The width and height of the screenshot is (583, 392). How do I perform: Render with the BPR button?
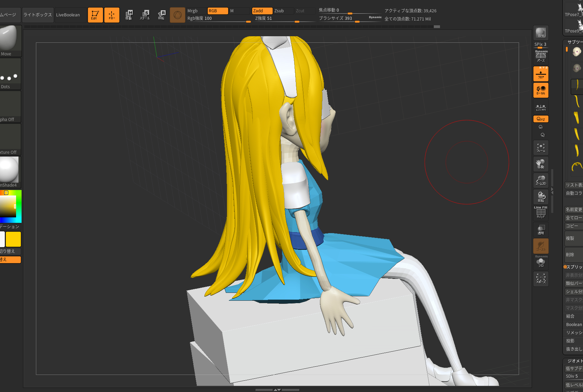click(541, 33)
